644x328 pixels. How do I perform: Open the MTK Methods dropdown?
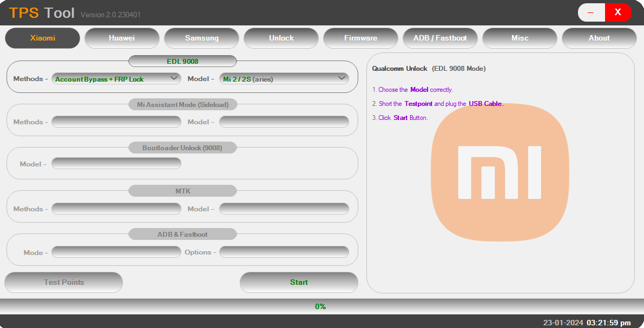click(x=116, y=209)
